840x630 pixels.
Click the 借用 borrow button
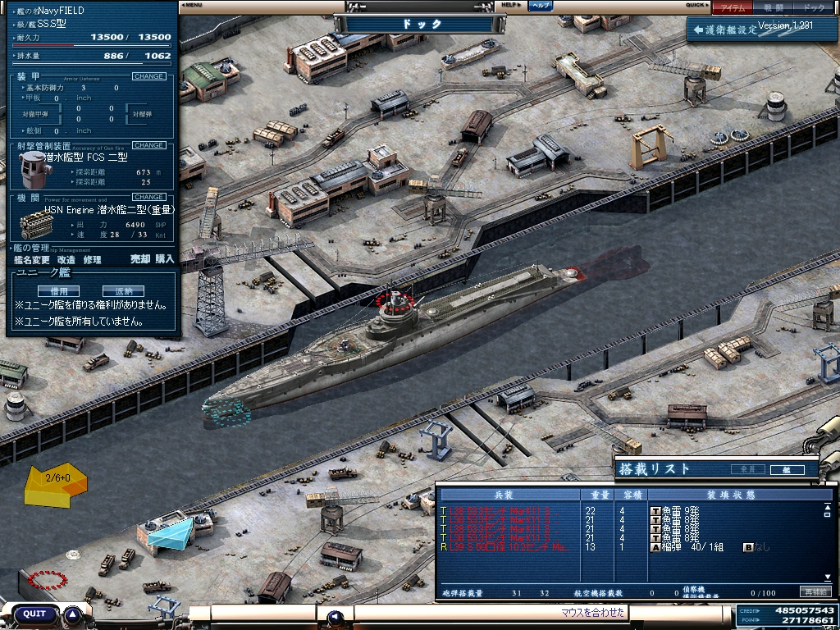point(58,291)
